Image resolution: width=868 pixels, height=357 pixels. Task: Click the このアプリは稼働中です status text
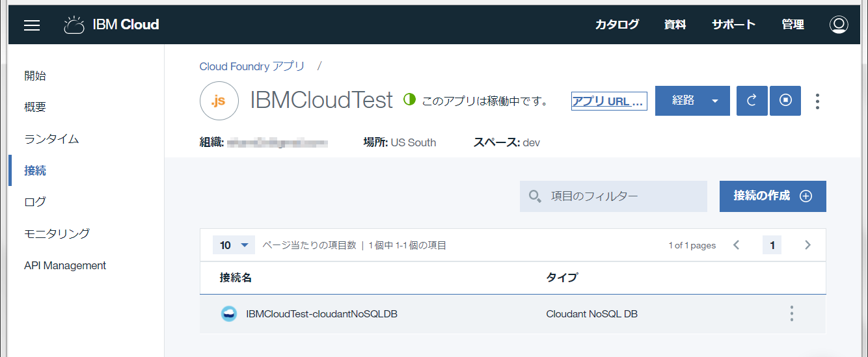pyautogui.click(x=485, y=101)
